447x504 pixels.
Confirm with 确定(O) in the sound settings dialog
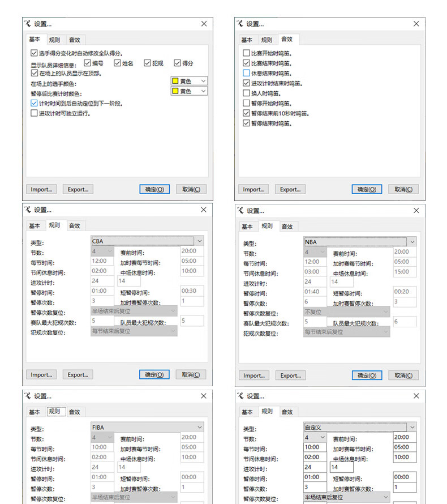(367, 189)
